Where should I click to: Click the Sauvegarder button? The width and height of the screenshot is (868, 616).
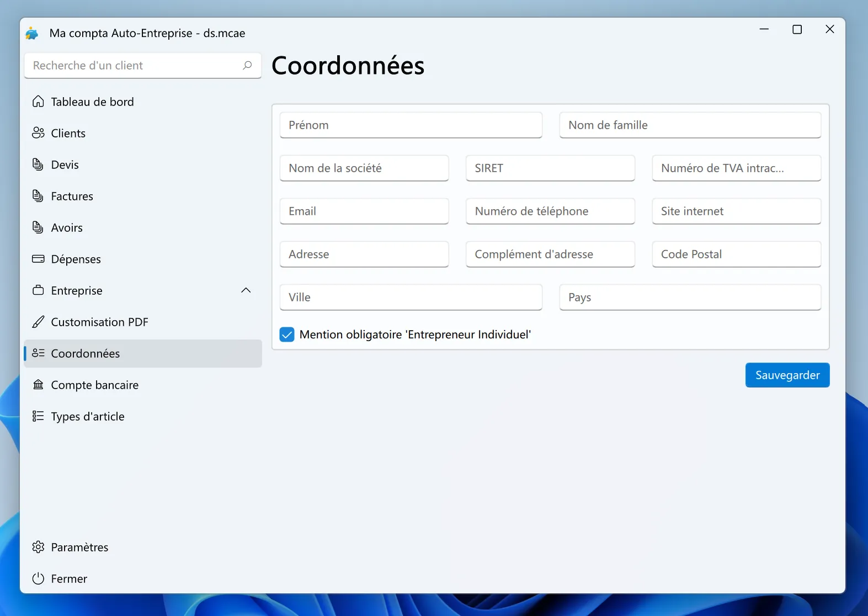(787, 375)
